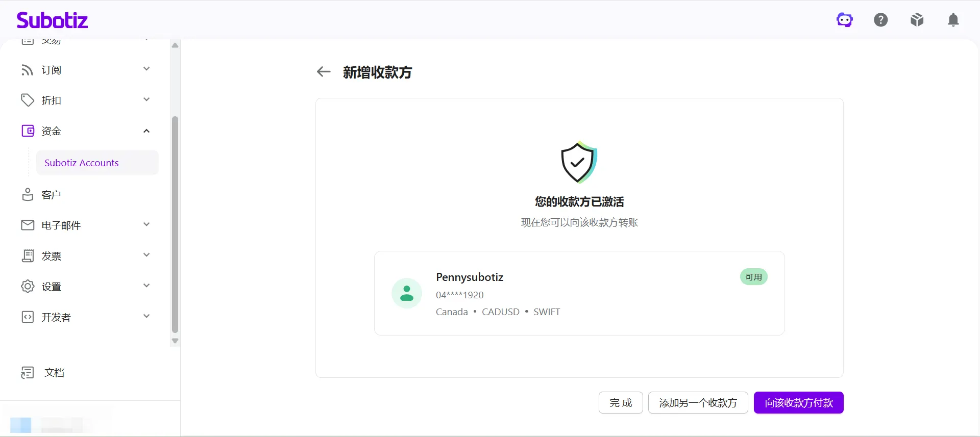The height and width of the screenshot is (437, 980).
Task: Click the Subotiz logo
Action: [x=52, y=20]
